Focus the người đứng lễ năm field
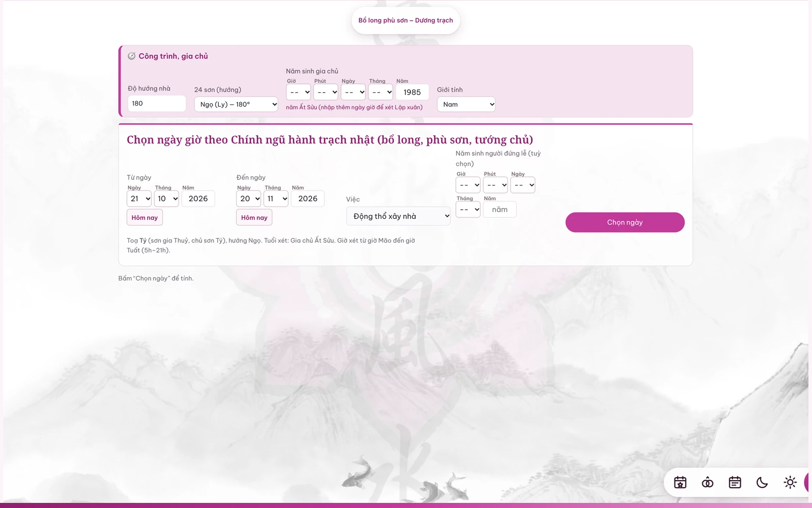This screenshot has width=812, height=508. click(x=500, y=209)
